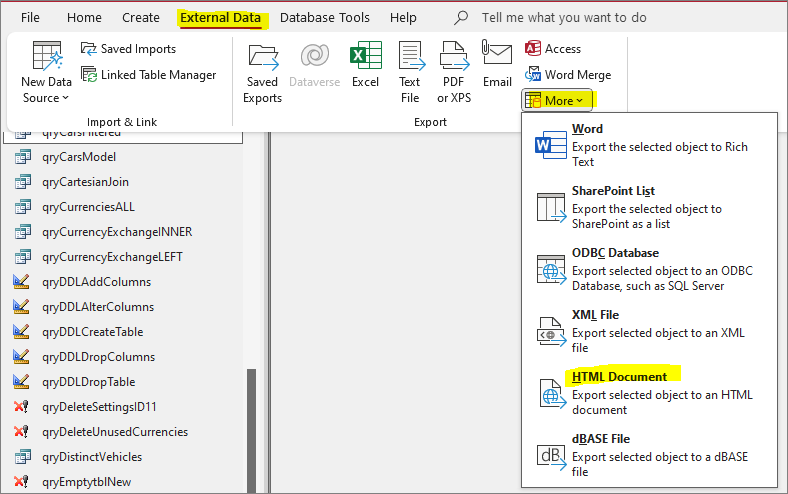This screenshot has width=788, height=494.
Task: Click the qryEmptytblNew delete query icon
Action: click(22, 481)
